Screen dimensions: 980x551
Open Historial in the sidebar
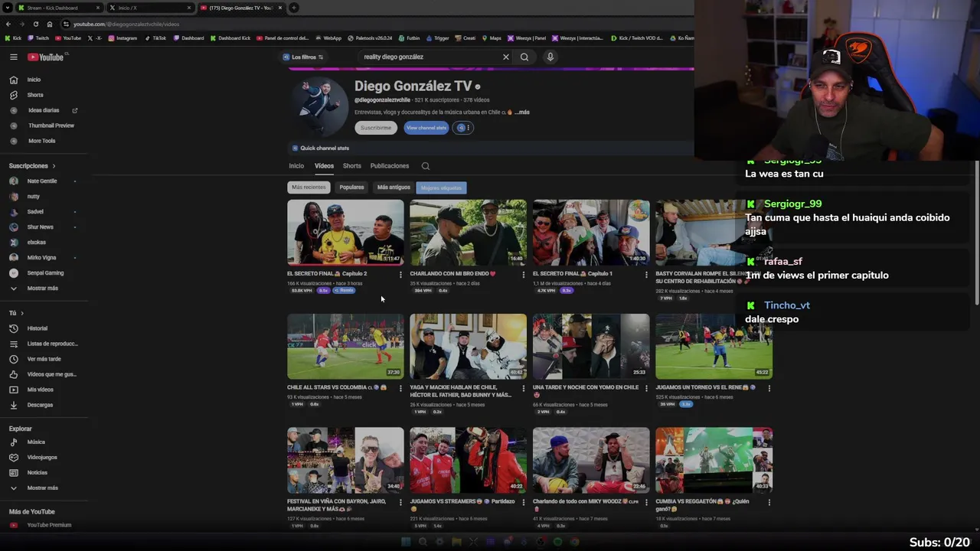38,328
